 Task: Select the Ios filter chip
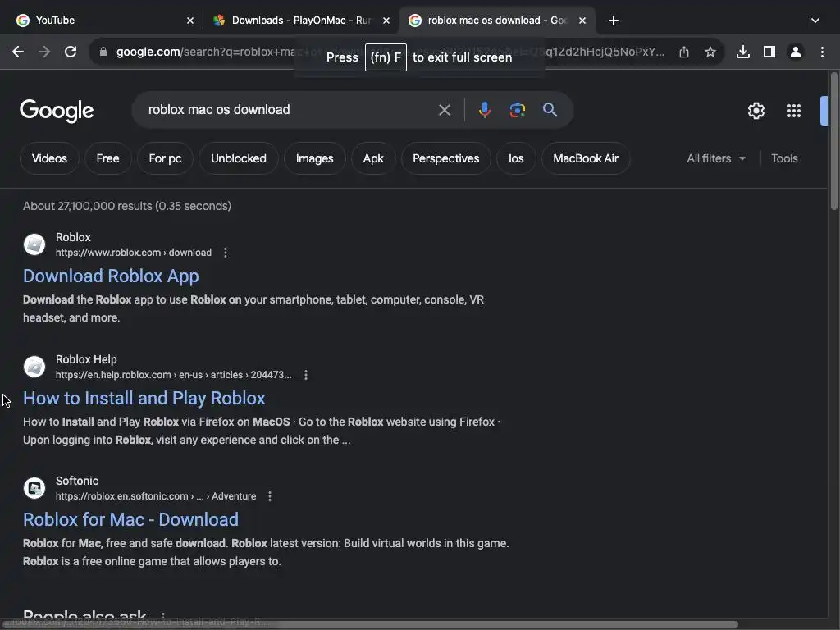tap(516, 158)
